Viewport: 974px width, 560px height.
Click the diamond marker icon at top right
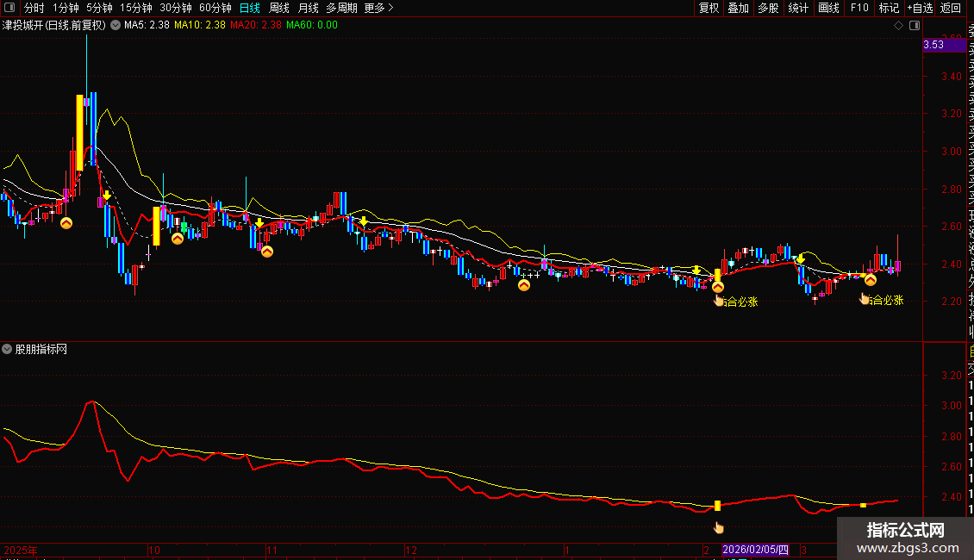(x=900, y=26)
